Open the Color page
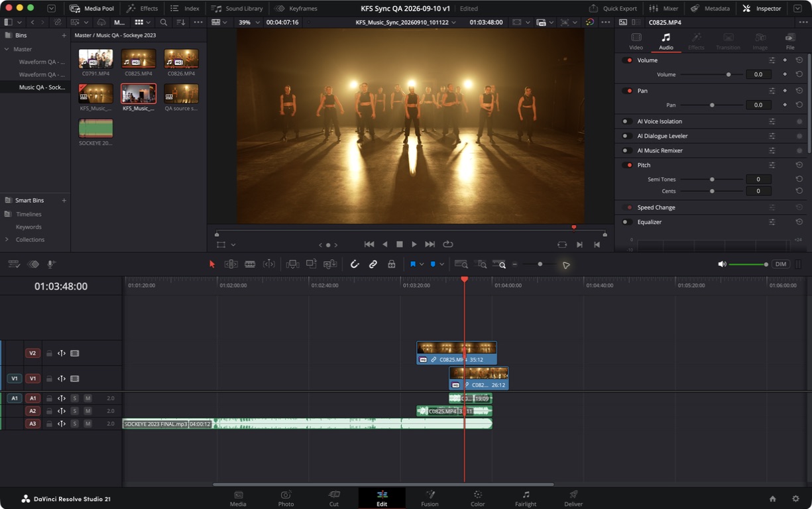This screenshot has width=812, height=509. click(x=477, y=498)
